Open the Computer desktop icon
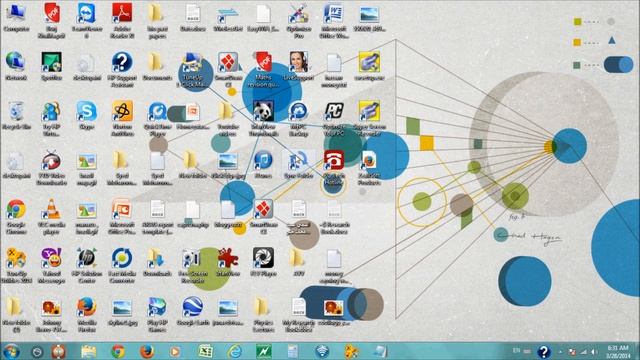Image resolution: width=640 pixels, height=360 pixels. point(16,17)
